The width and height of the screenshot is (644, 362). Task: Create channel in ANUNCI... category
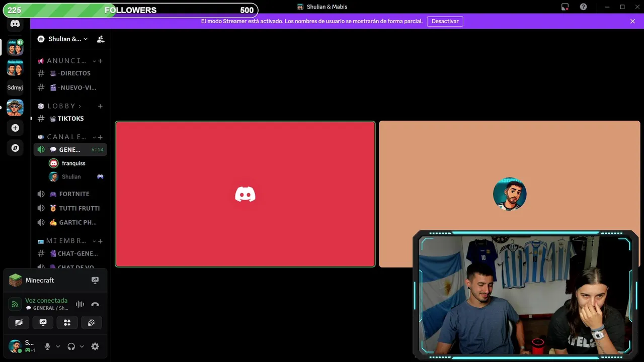coord(101,61)
